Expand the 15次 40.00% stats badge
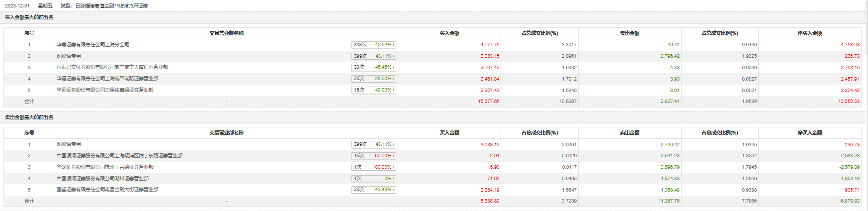This screenshot has height=211, width=868. tap(373, 90)
